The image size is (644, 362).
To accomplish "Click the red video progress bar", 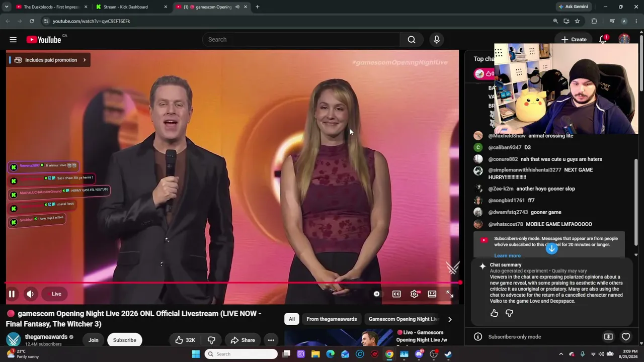I will click(x=232, y=283).
